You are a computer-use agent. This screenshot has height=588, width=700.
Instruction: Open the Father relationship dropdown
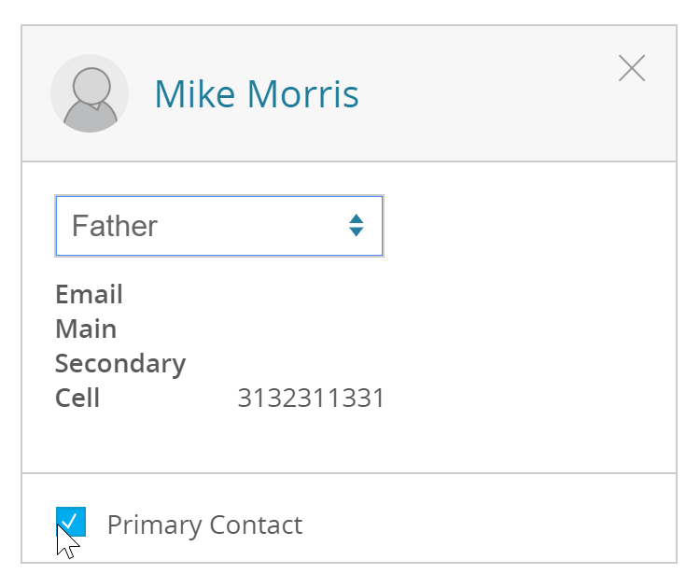click(x=219, y=226)
